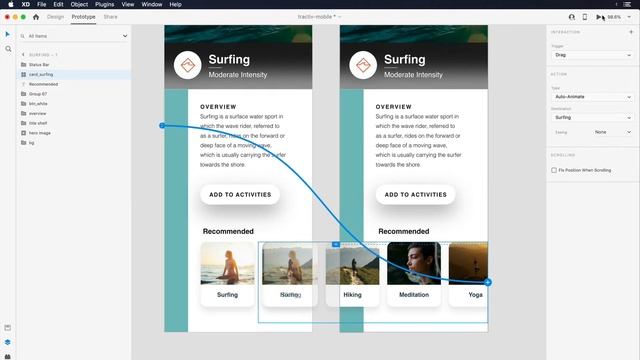Open the Plugins panel icon
This screenshot has height=360, width=640.
pos(7,356)
